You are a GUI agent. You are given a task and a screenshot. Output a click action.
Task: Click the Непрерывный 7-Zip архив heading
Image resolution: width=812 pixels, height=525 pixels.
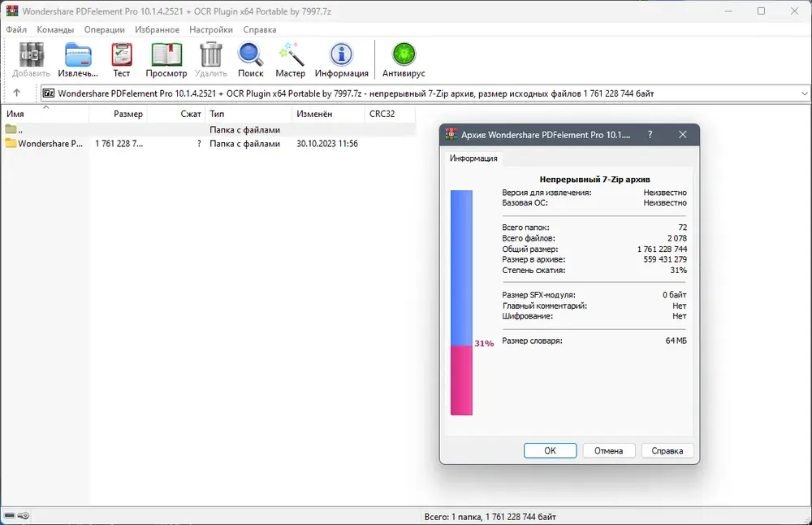point(594,180)
